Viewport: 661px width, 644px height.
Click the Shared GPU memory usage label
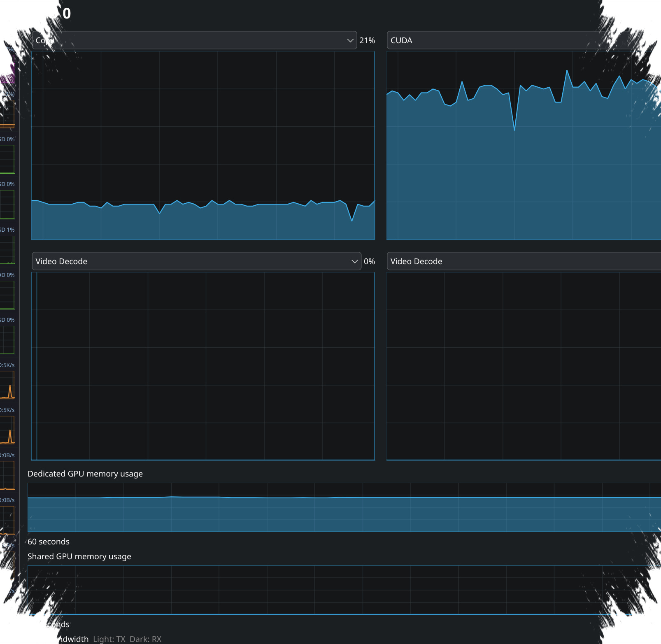(79, 556)
